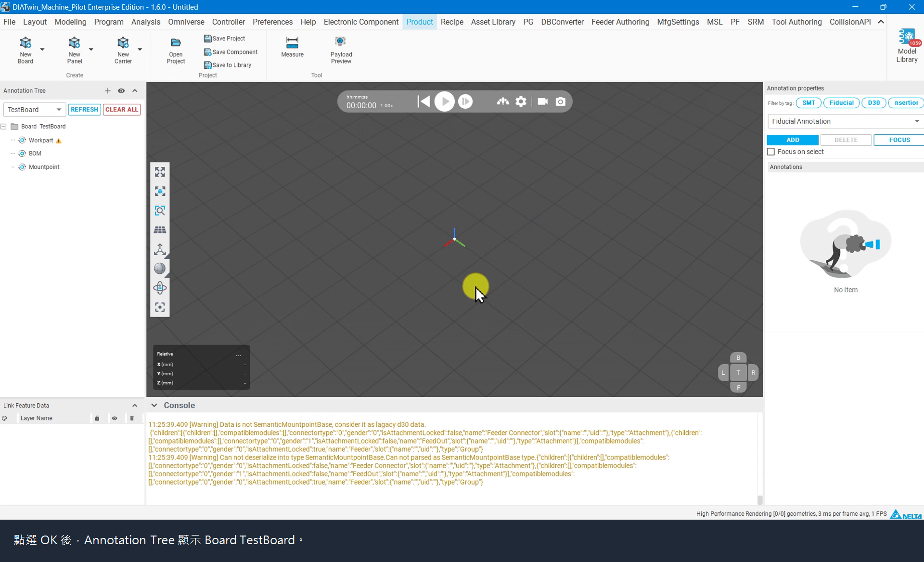Image resolution: width=924 pixels, height=562 pixels.
Task: Toggle the SMT tag filter
Action: tap(808, 102)
